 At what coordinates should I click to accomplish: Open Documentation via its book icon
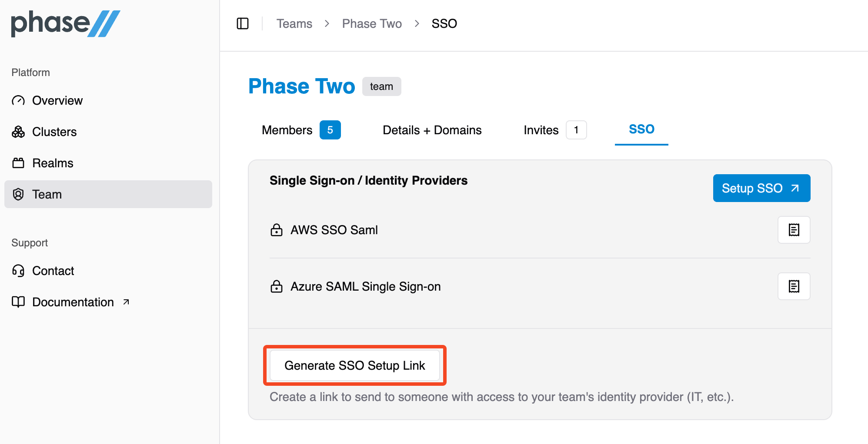click(18, 302)
